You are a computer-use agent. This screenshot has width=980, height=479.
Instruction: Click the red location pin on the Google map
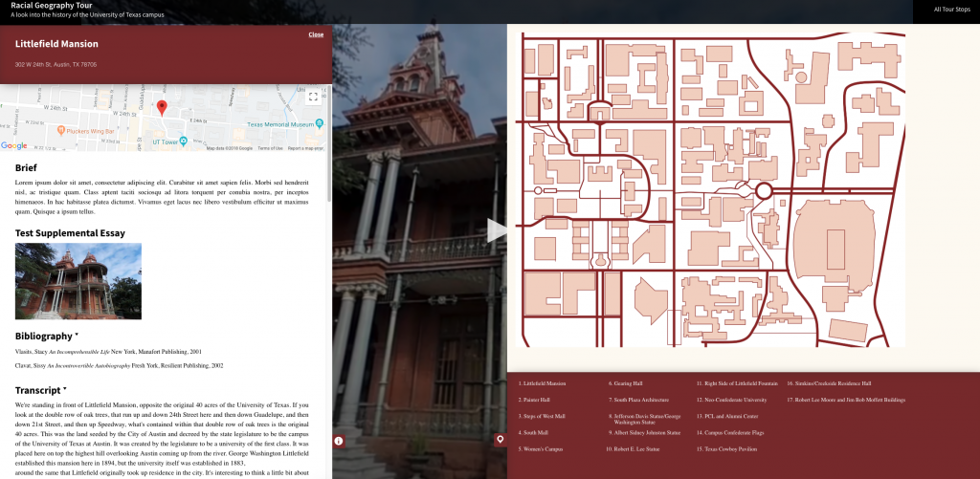point(162,107)
